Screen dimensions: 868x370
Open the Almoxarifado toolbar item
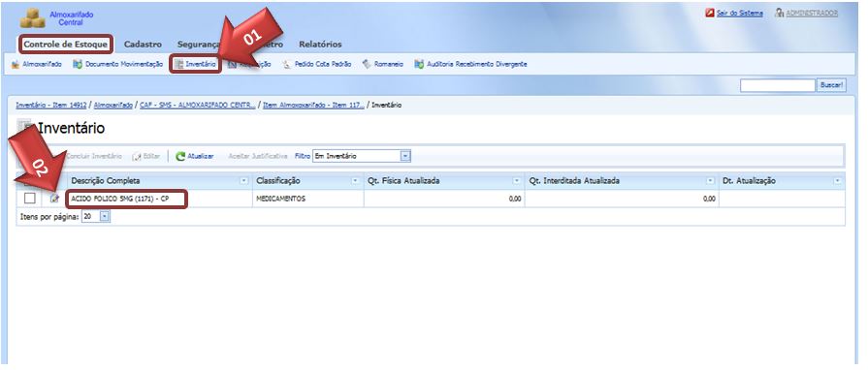37,64
